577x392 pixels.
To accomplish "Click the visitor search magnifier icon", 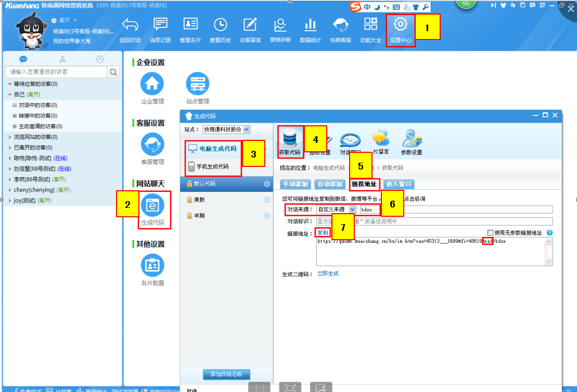I will (x=113, y=72).
